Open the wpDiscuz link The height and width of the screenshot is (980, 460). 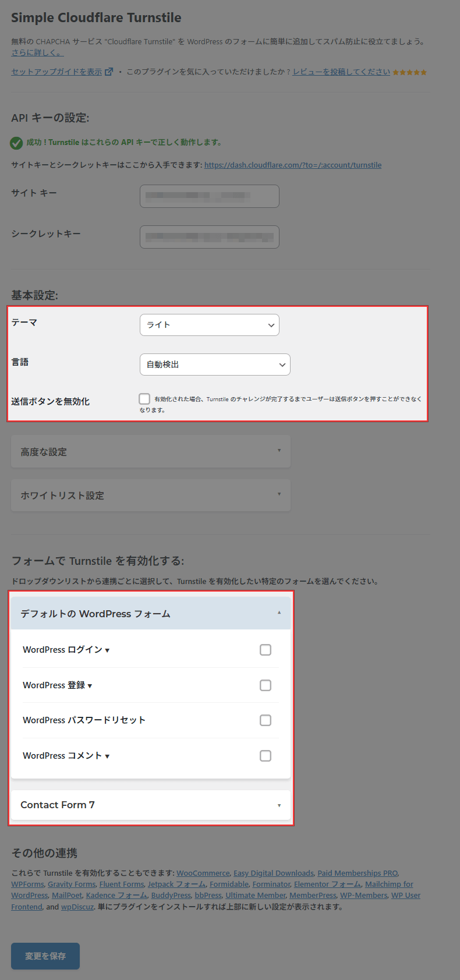coord(77,907)
